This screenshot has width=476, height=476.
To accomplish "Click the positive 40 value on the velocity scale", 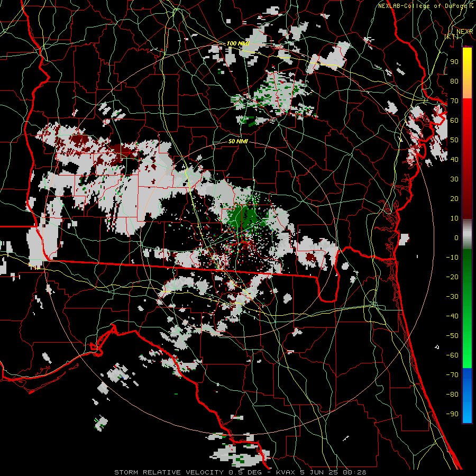I will (x=454, y=160).
